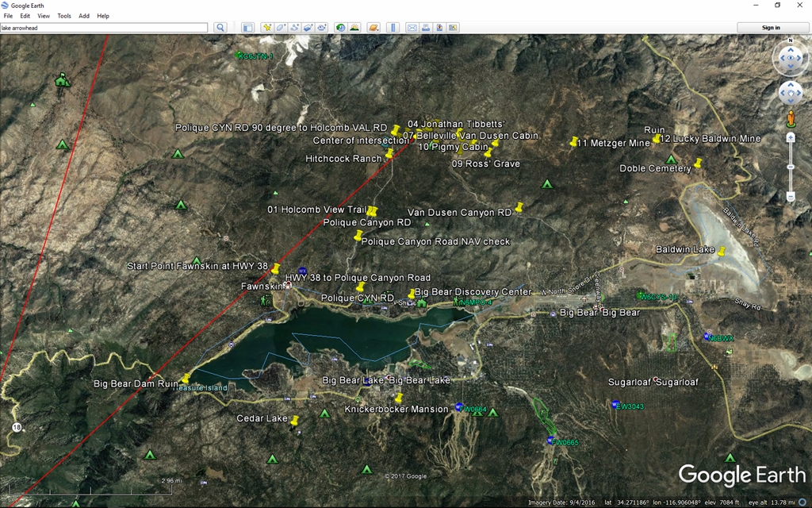The image size is (812, 508).
Task: Choose the Add Image Overlay tool
Action: pos(308,28)
